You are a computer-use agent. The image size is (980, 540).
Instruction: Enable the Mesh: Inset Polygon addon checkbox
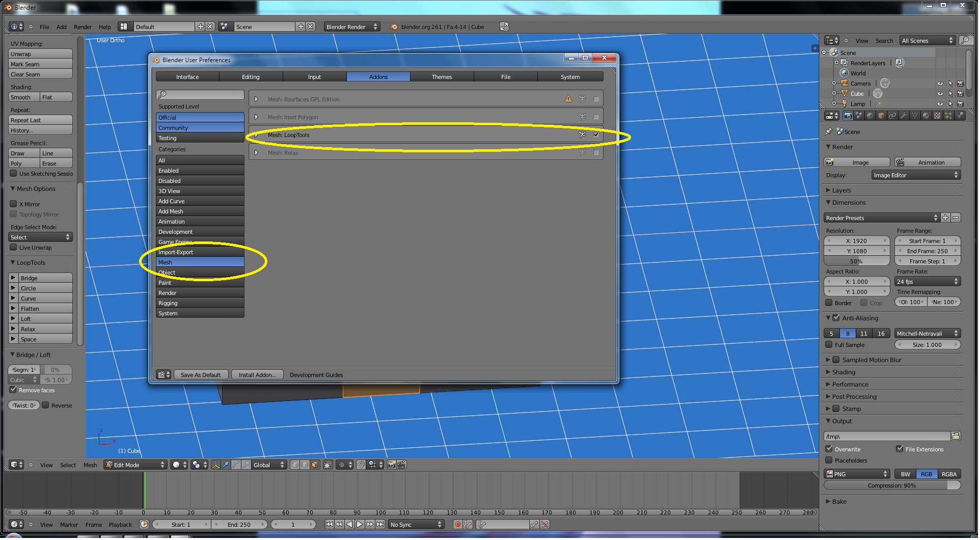(596, 117)
